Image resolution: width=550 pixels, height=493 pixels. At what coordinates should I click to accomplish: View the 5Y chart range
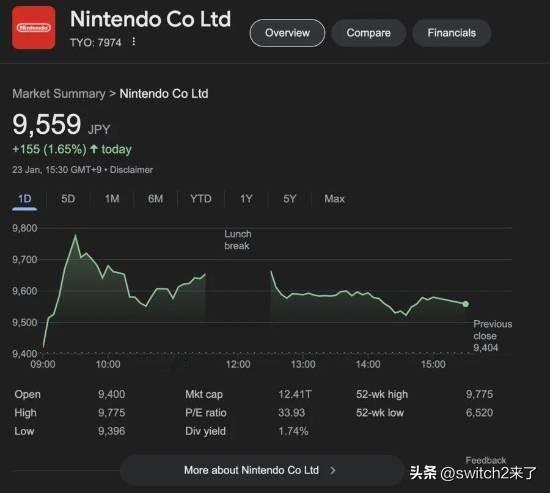point(289,199)
